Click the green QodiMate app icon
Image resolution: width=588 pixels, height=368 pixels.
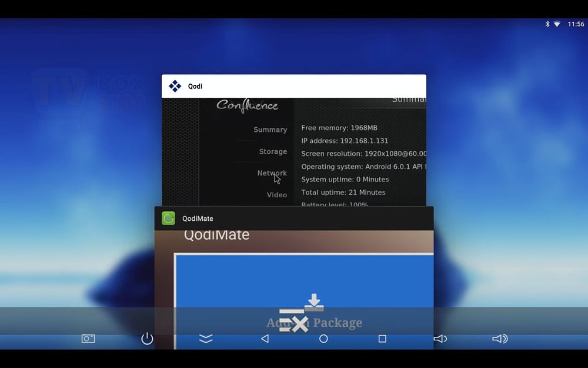coord(168,218)
